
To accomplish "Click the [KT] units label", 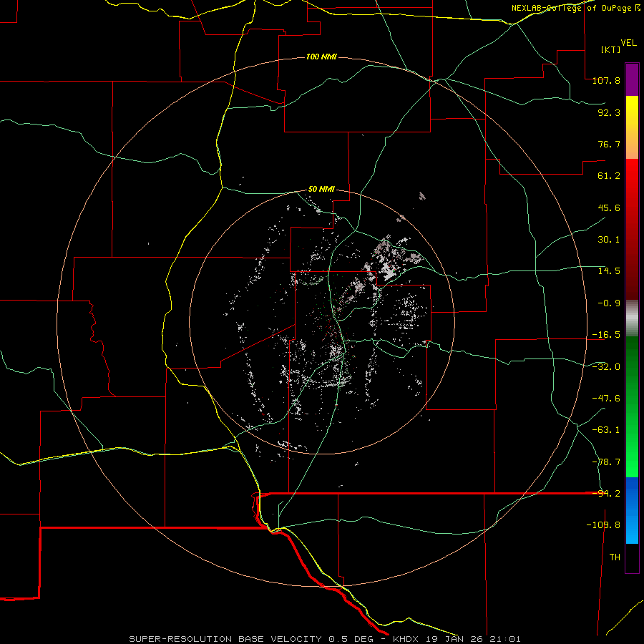I will click(x=610, y=49).
